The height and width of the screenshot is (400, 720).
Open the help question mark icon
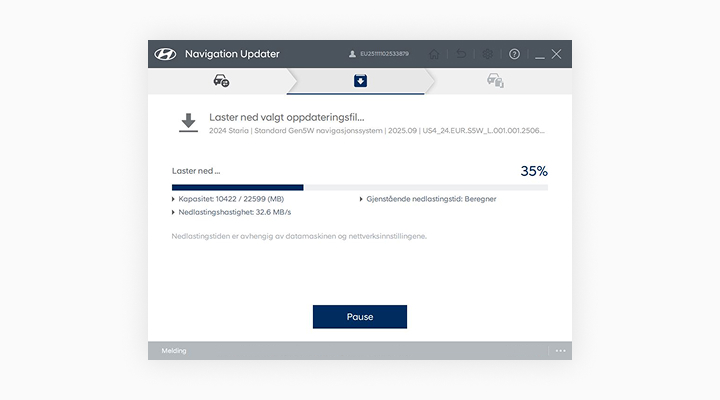[x=514, y=54]
